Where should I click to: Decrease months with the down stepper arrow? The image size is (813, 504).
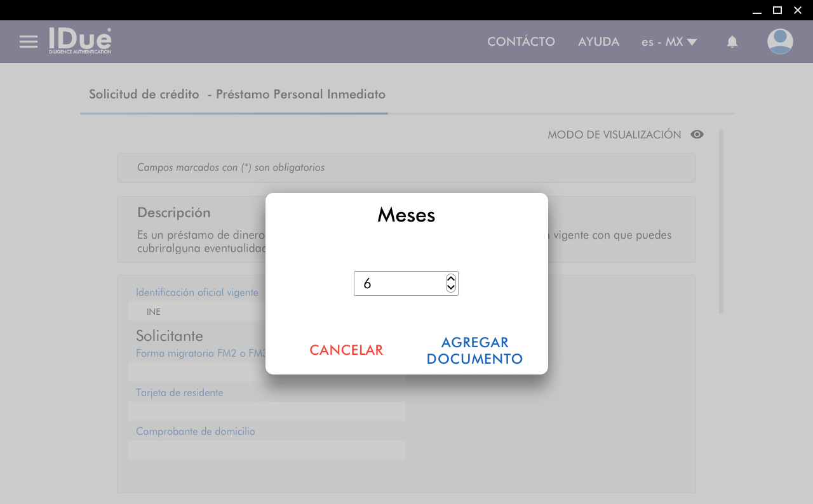pos(451,288)
